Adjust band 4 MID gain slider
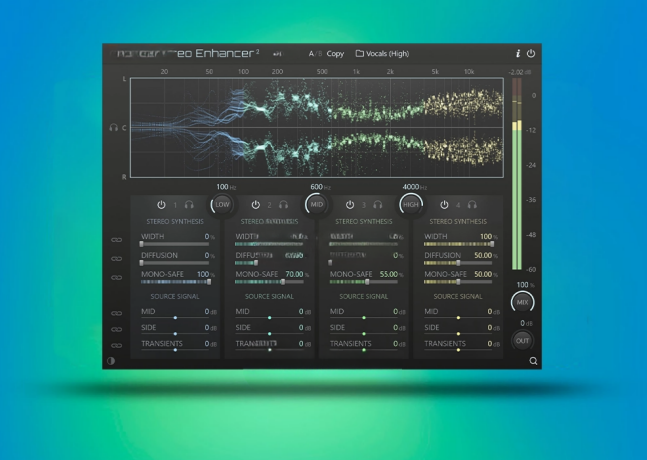The width and height of the screenshot is (647, 460). pyautogui.click(x=458, y=318)
